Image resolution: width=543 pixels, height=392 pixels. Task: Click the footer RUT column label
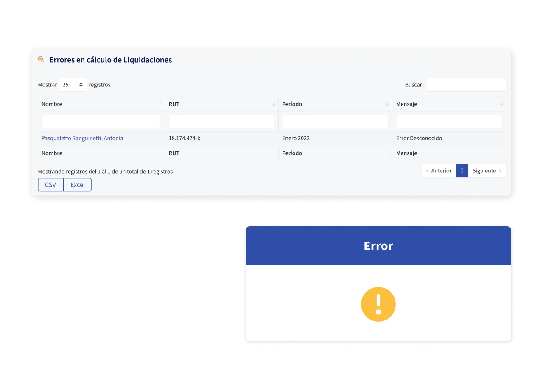[174, 153]
